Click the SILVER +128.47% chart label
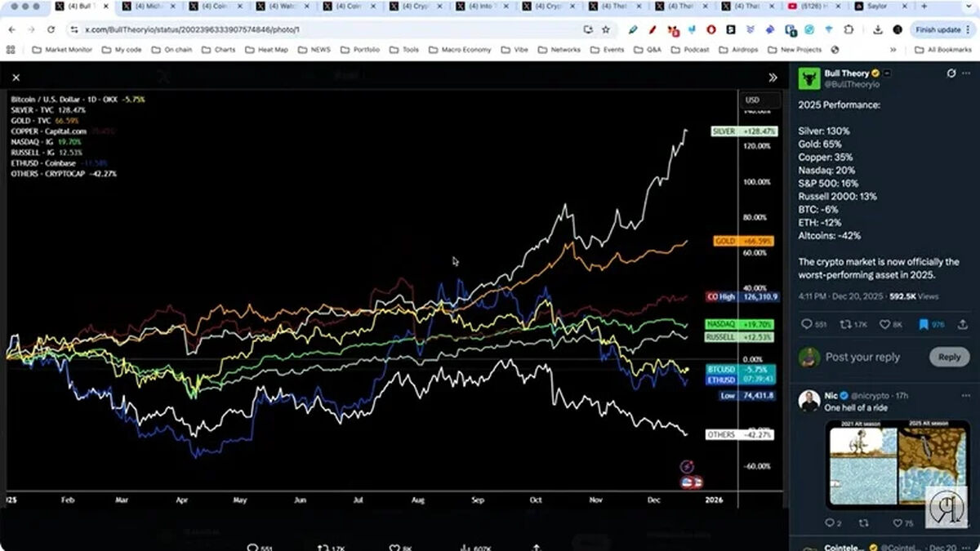980x551 pixels. (x=744, y=131)
